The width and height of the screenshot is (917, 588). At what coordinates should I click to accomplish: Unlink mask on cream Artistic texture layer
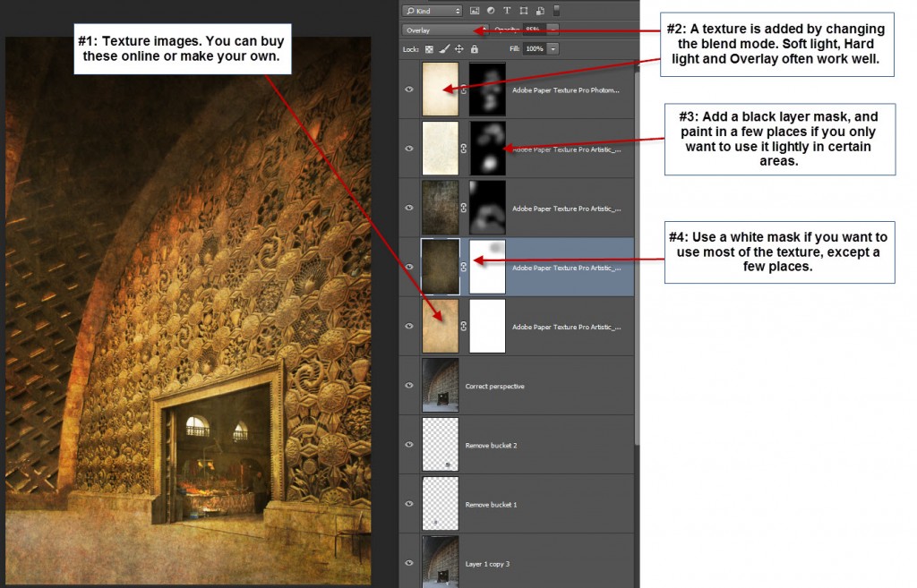464,149
